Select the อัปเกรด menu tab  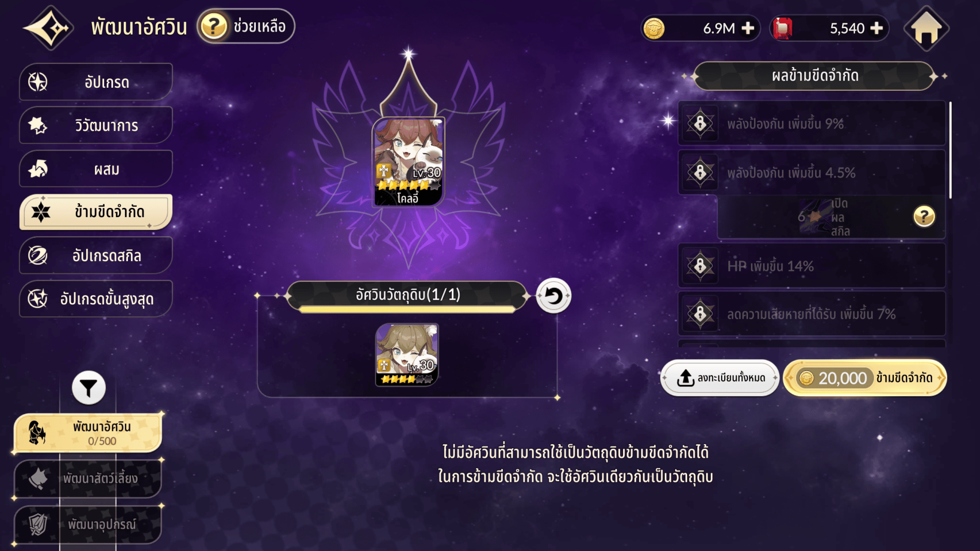96,82
